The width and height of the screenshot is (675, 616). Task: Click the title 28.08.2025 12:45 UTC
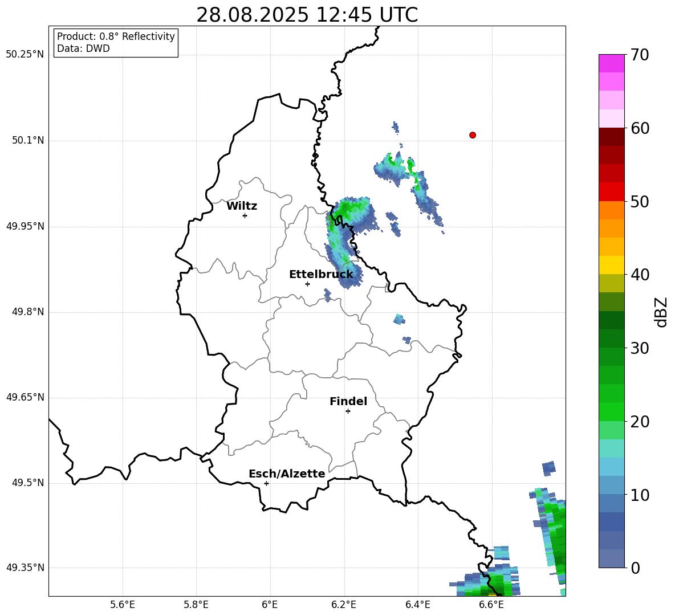point(307,15)
